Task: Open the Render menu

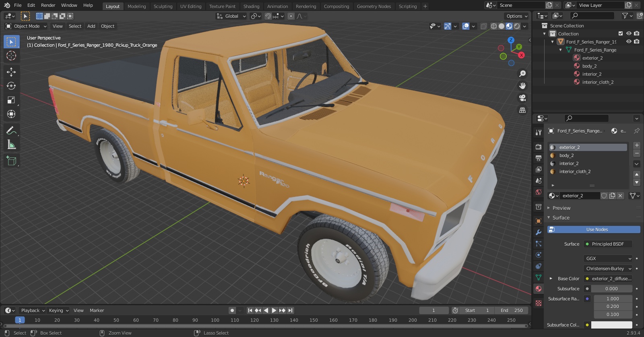Action: (x=48, y=5)
